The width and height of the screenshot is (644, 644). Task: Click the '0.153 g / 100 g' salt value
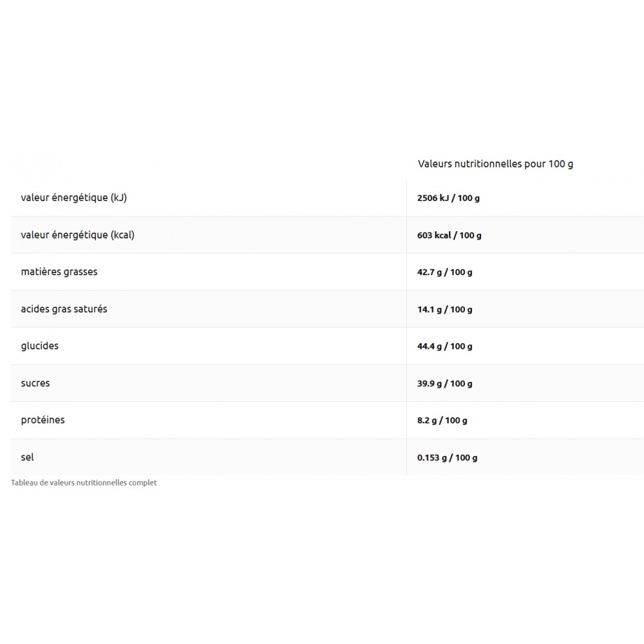coord(447,458)
